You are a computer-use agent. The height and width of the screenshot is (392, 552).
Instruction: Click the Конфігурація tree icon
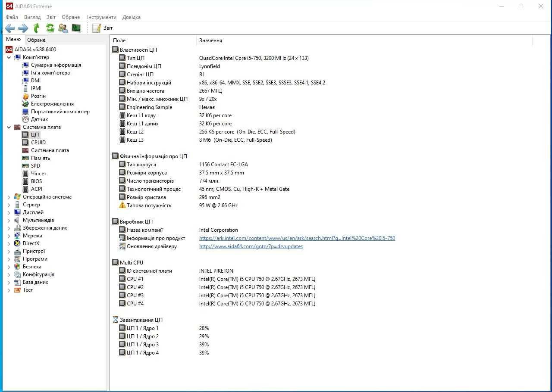tap(17, 274)
